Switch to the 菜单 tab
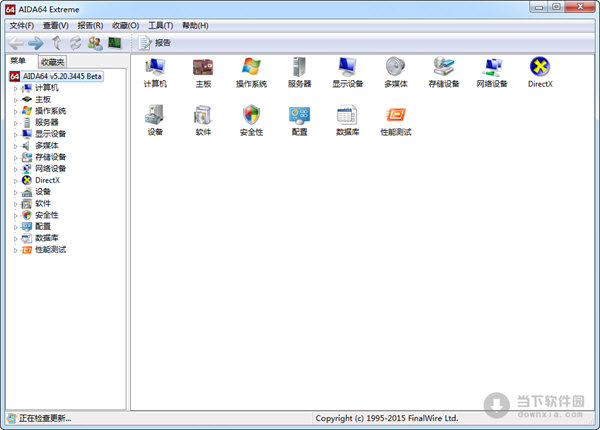The width and height of the screenshot is (600, 430). coord(18,61)
